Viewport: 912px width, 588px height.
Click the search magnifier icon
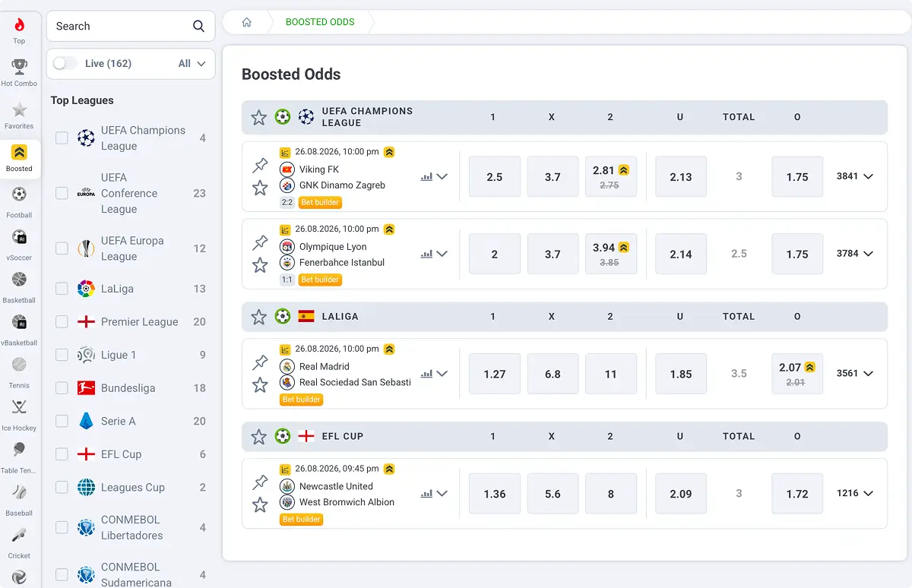point(198,26)
